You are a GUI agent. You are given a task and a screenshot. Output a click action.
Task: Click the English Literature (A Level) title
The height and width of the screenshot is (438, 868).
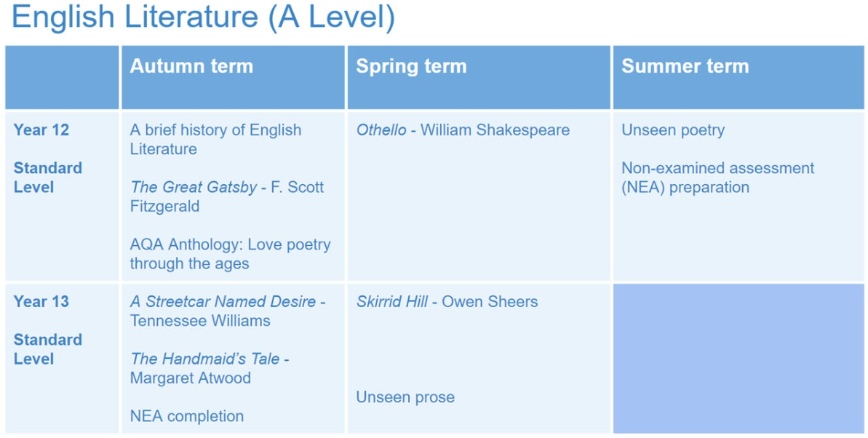202,18
